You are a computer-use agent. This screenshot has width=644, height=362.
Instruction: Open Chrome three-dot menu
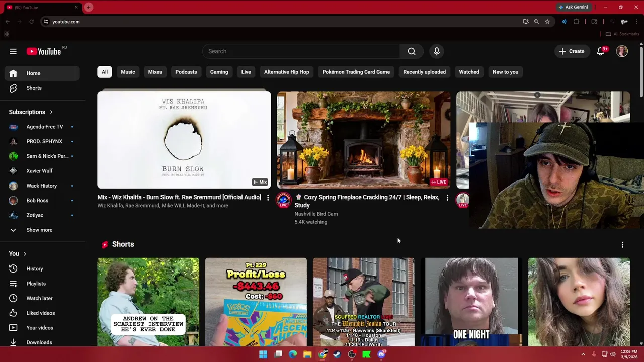[636, 22]
